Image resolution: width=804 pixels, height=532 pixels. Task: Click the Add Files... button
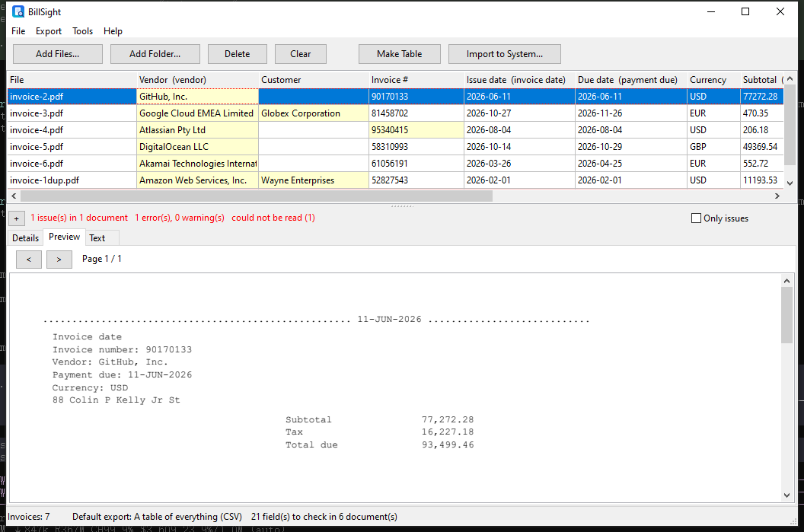pyautogui.click(x=57, y=54)
